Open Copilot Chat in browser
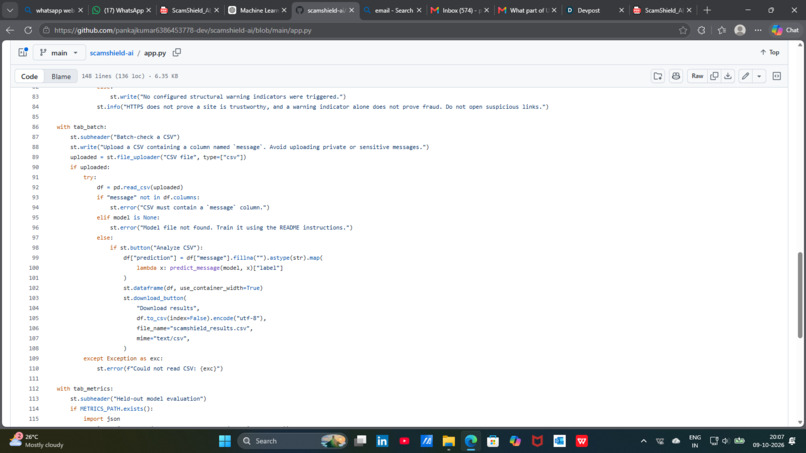 coord(785,30)
